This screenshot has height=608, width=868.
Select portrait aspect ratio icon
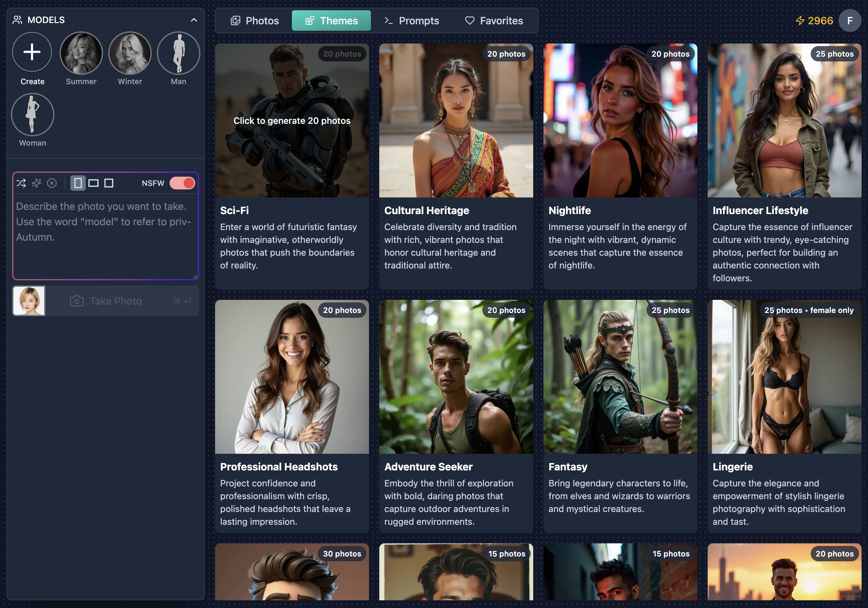tap(78, 183)
